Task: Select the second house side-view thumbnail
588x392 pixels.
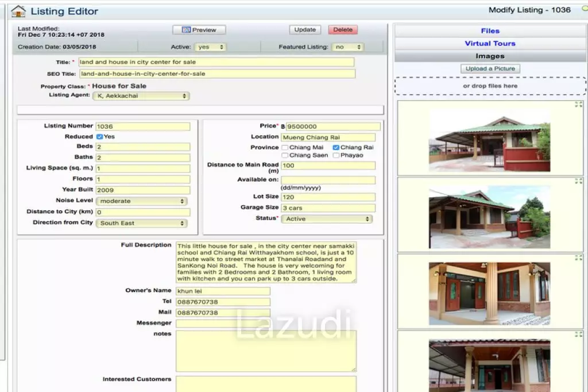Action: coord(490,217)
